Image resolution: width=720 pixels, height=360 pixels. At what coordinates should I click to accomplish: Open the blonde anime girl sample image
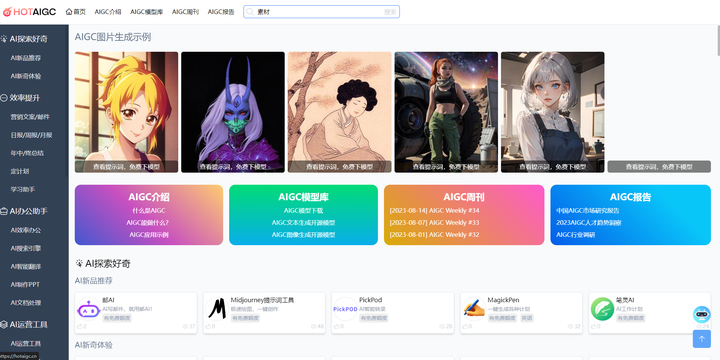tap(126, 112)
